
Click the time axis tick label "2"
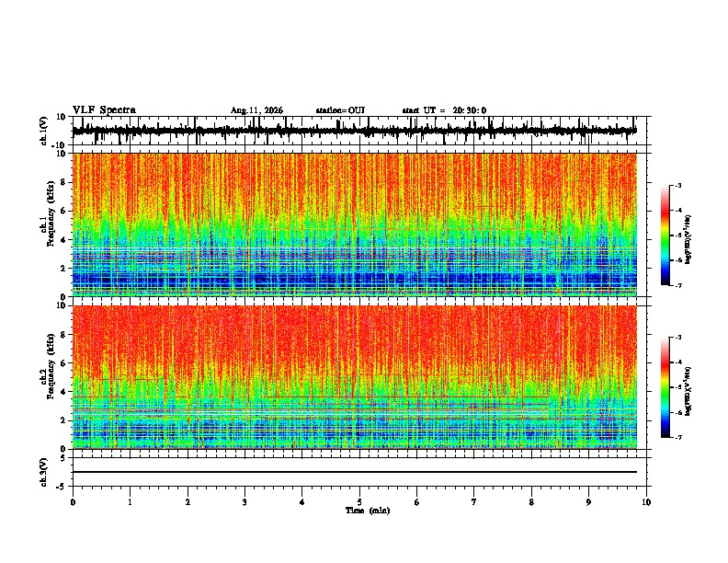coord(188,502)
